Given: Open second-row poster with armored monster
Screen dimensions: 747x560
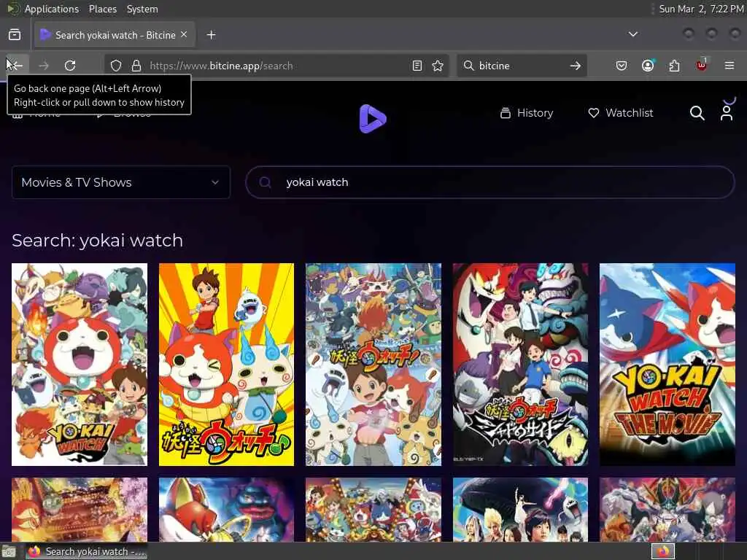Looking at the screenshot, I should [x=667, y=510].
